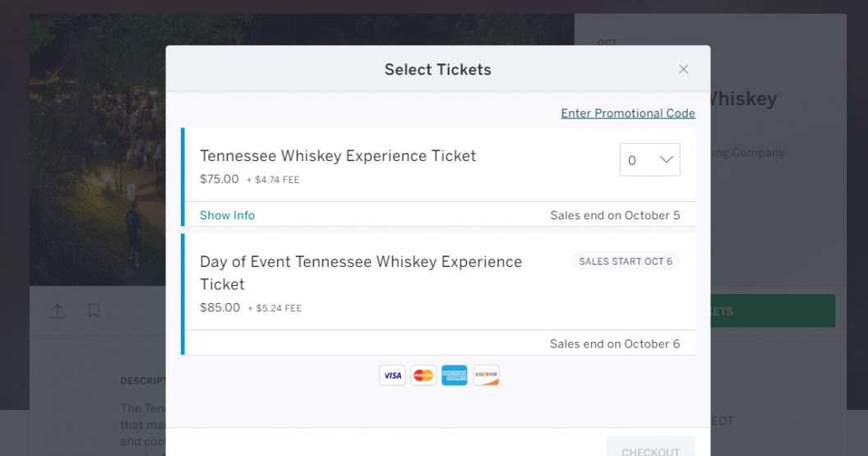Viewport: 868px width, 456px height.
Task: Click the Sales end on October 6 text
Action: pos(615,344)
